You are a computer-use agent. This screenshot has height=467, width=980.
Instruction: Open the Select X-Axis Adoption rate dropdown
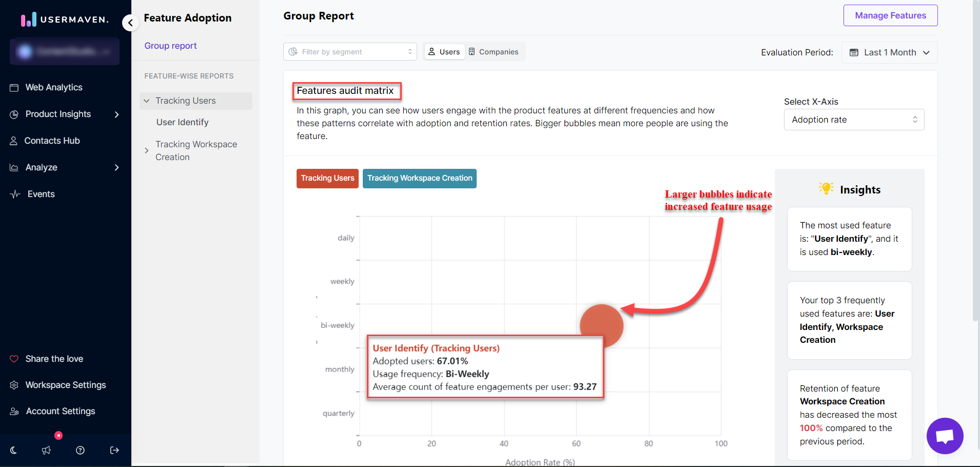click(853, 119)
